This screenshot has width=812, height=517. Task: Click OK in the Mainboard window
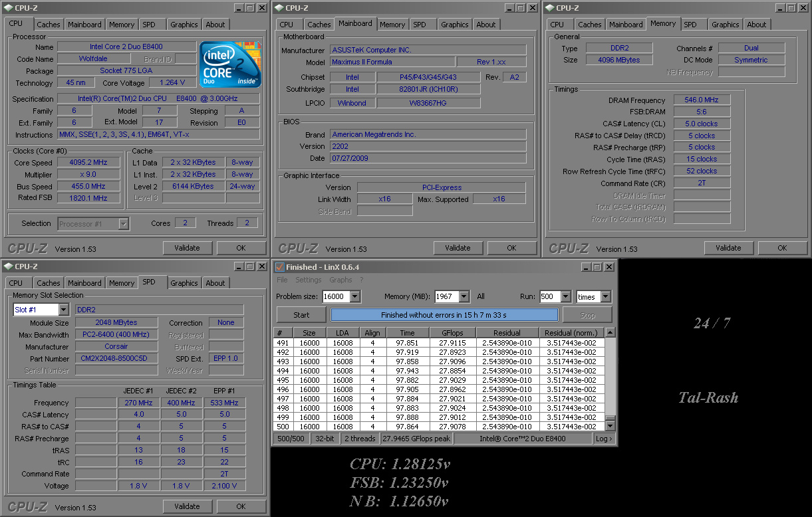pyautogui.click(x=511, y=248)
